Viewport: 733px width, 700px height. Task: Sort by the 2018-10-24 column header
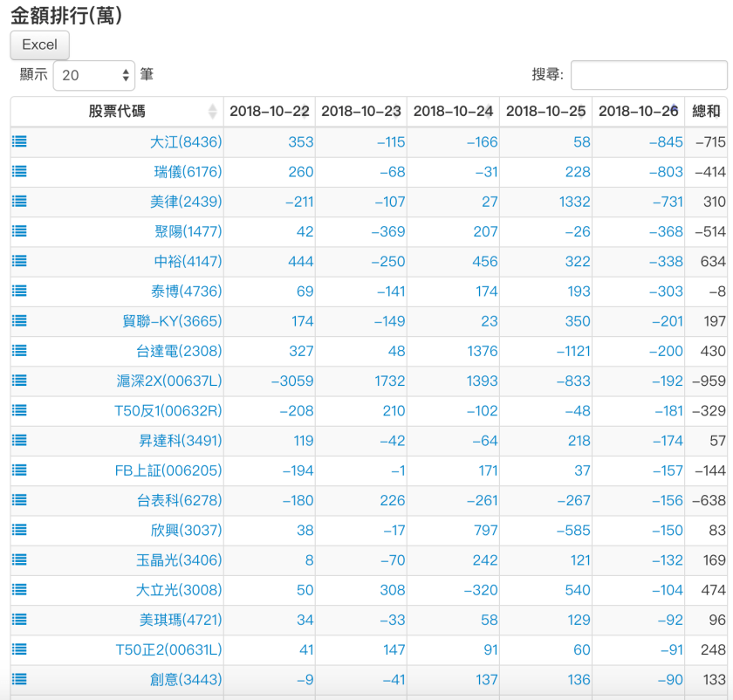point(452,112)
